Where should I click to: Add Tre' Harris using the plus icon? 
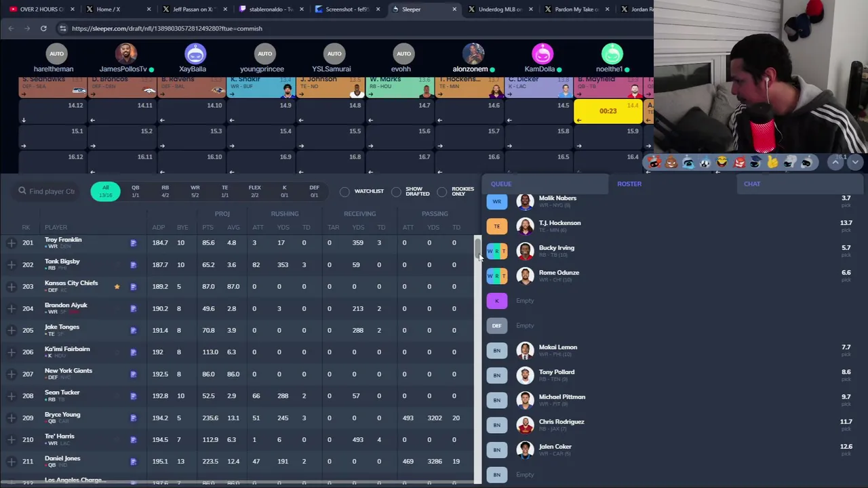coord(11,439)
